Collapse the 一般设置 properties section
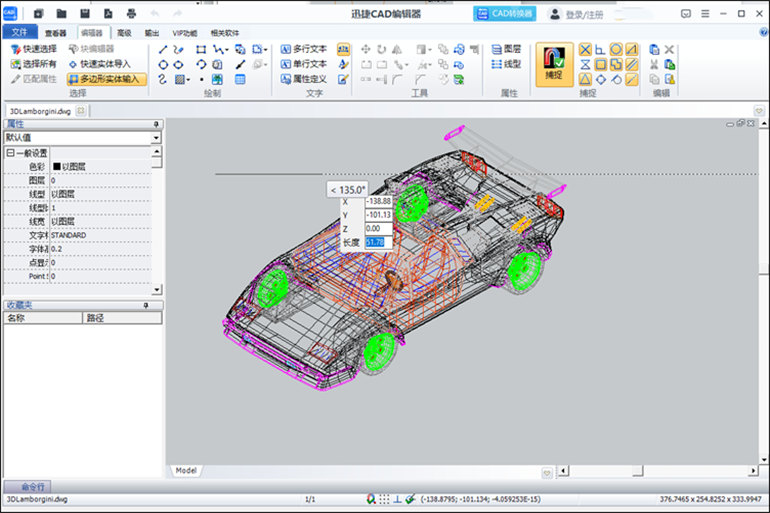Viewport: 770px width, 513px height. pos(10,153)
